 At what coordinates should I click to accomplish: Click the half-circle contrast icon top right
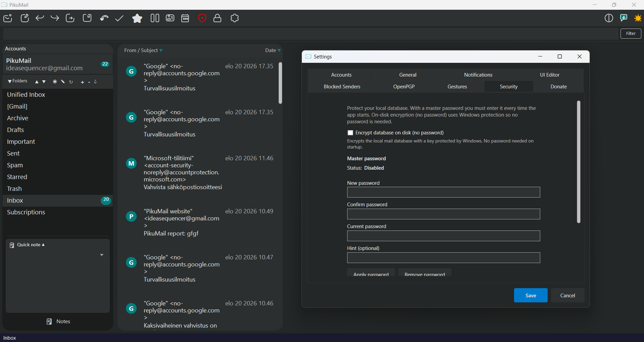pos(609,18)
